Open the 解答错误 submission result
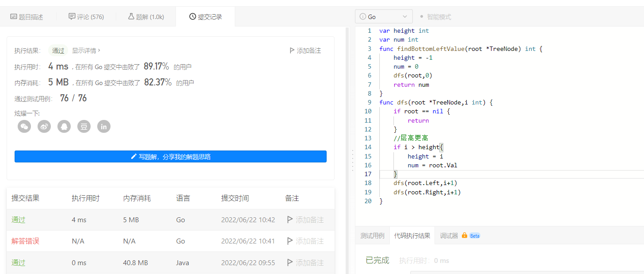 [x=25, y=241]
